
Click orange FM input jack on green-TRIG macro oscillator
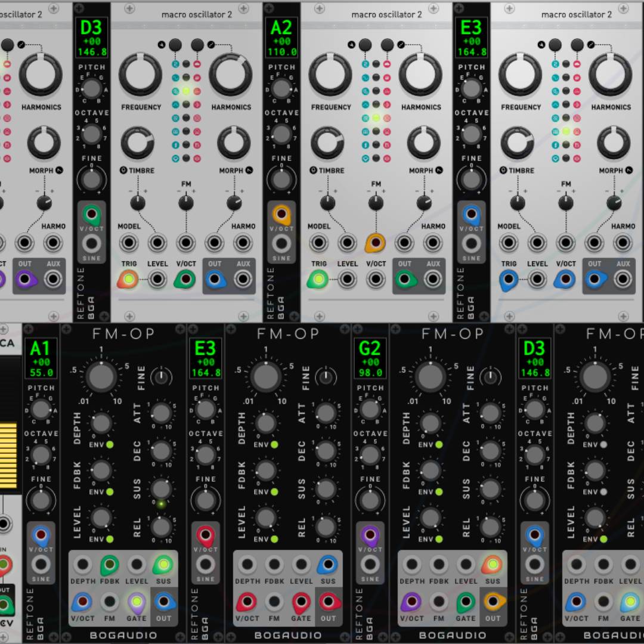376,242
